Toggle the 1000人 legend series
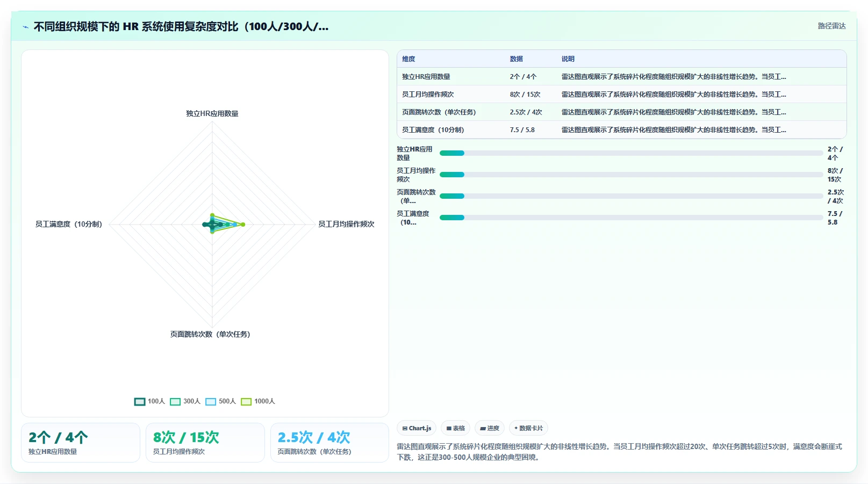This screenshot has width=868, height=484. pos(258,401)
